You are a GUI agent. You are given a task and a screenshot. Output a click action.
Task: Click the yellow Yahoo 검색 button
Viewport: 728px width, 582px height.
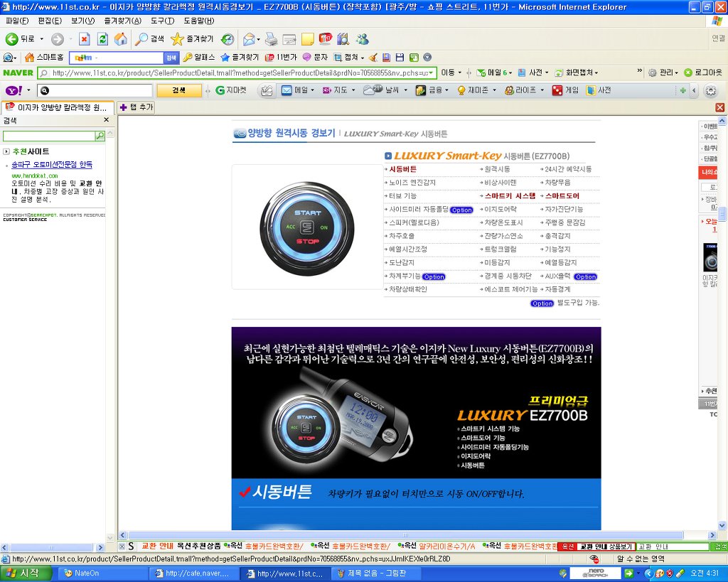179,90
